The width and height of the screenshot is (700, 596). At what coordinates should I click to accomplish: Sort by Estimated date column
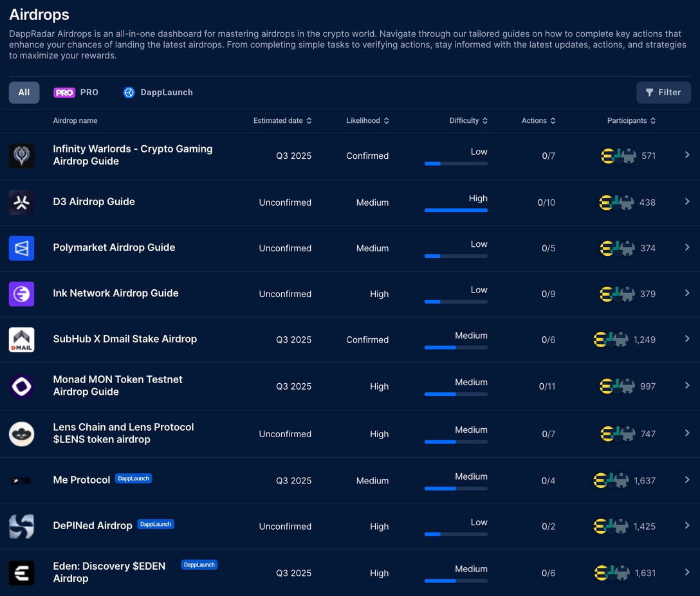282,121
